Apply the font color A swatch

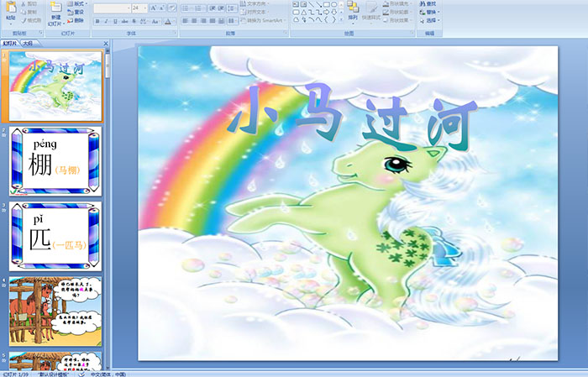168,21
